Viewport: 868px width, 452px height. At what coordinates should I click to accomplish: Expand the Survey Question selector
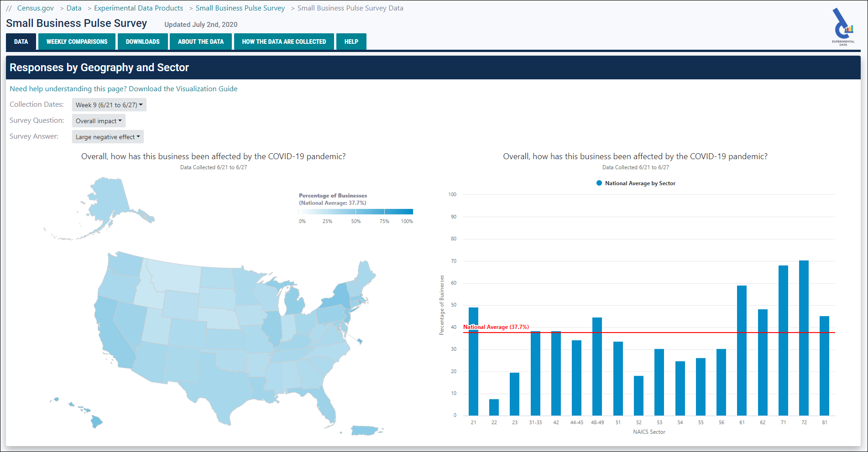[x=98, y=120]
